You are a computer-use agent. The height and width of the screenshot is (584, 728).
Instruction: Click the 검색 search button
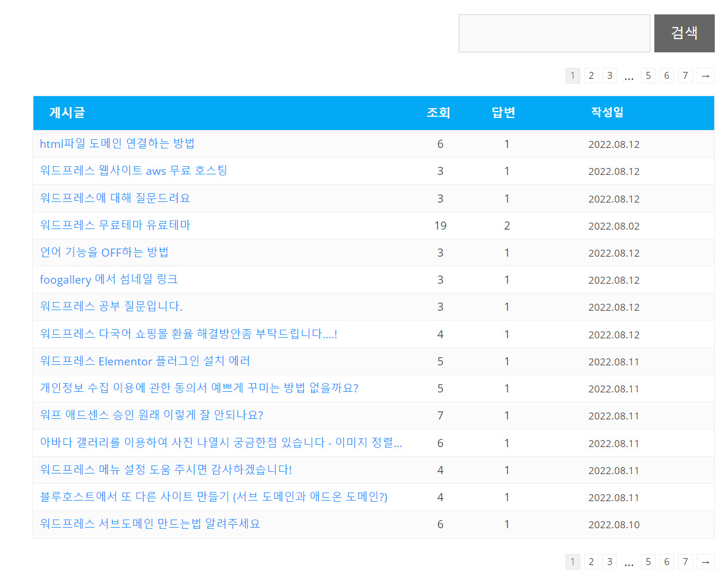pos(684,33)
